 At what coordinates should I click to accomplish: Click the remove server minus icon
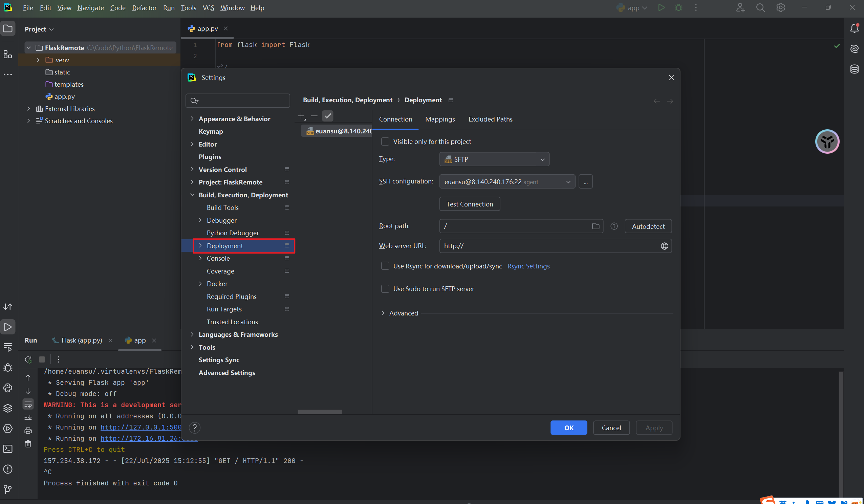(314, 116)
